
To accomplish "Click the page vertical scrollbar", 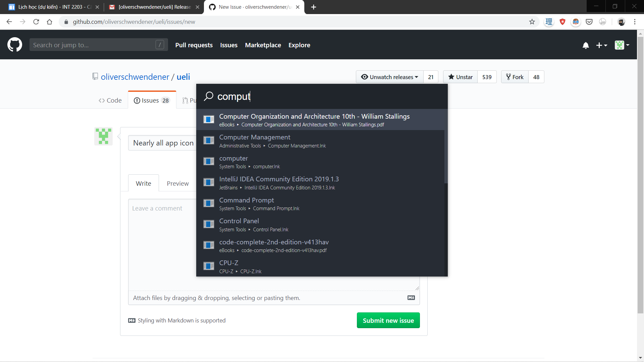I will 640,174.
